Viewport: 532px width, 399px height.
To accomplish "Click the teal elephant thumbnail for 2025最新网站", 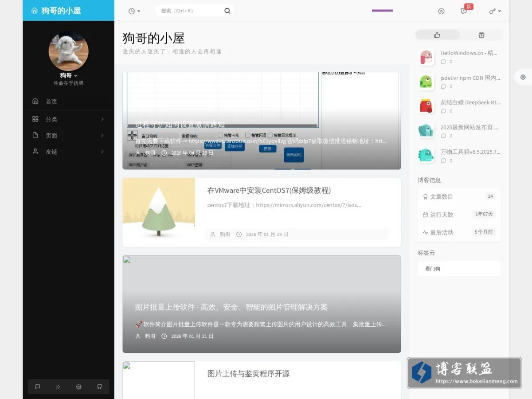I will coord(426,131).
